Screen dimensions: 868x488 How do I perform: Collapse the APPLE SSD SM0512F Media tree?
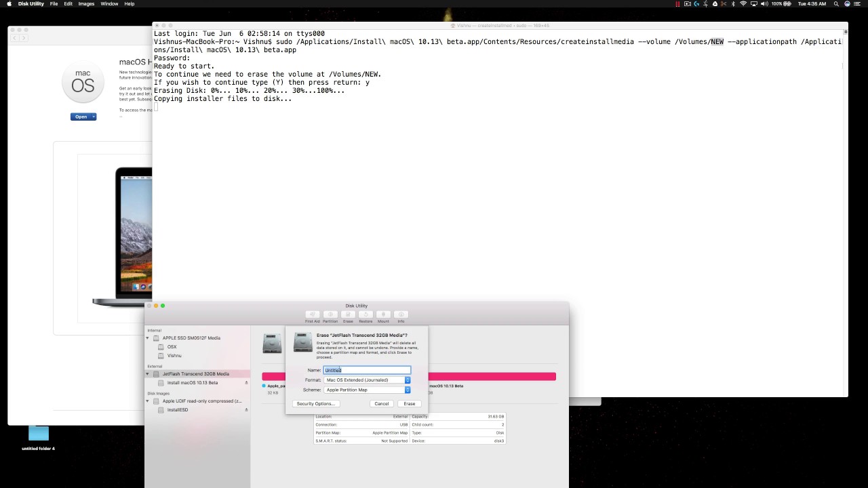tap(148, 338)
